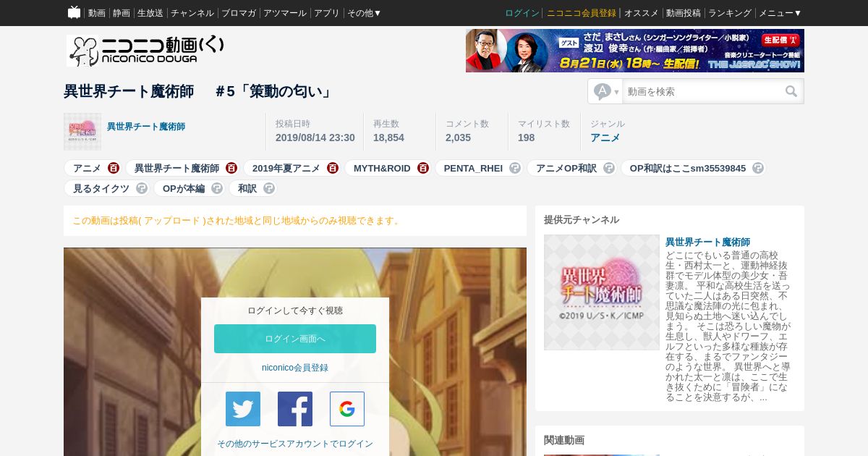The height and width of the screenshot is (456, 868).
Task: Open the アニメ genre link
Action: pos(605,138)
